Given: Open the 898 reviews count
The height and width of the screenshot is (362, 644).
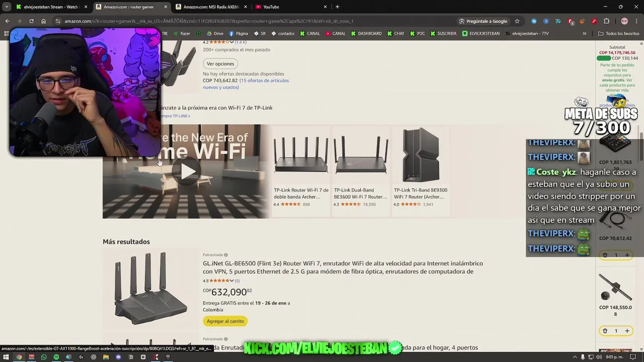Looking at the screenshot, I should click(x=306, y=205).
